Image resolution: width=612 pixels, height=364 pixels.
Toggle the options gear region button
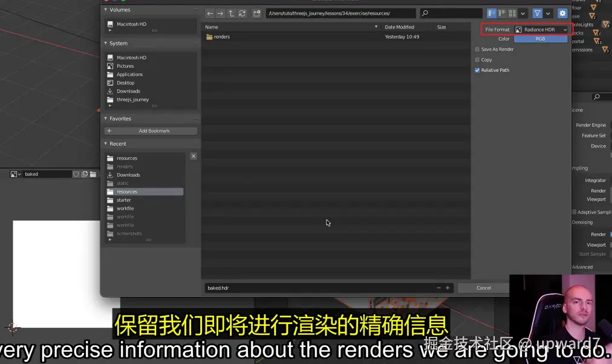(562, 13)
